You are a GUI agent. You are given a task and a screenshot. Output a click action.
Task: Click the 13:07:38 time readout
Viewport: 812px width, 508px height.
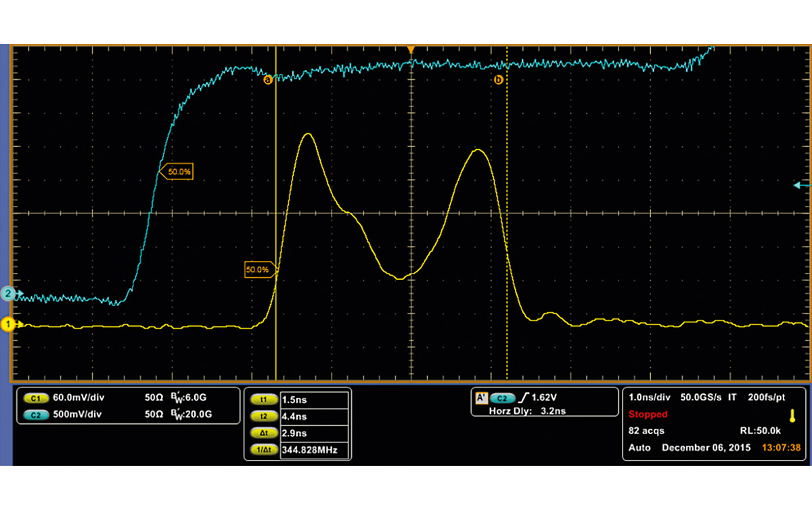780,448
